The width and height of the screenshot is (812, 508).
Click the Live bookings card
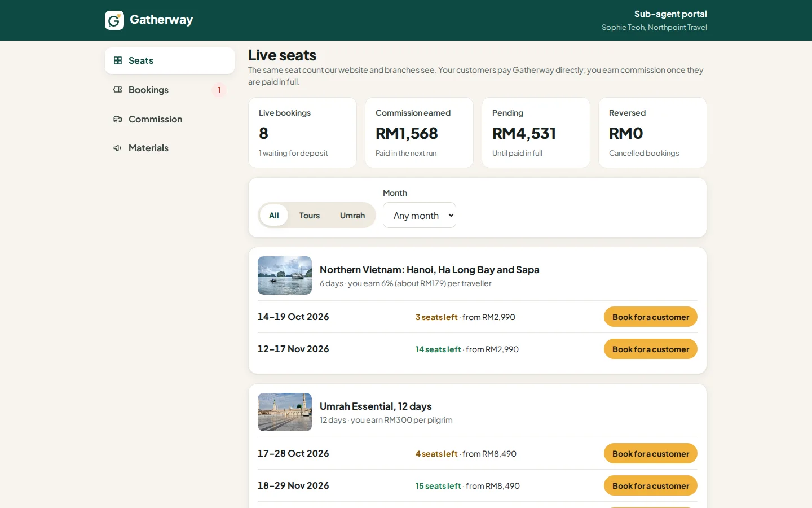302,133
